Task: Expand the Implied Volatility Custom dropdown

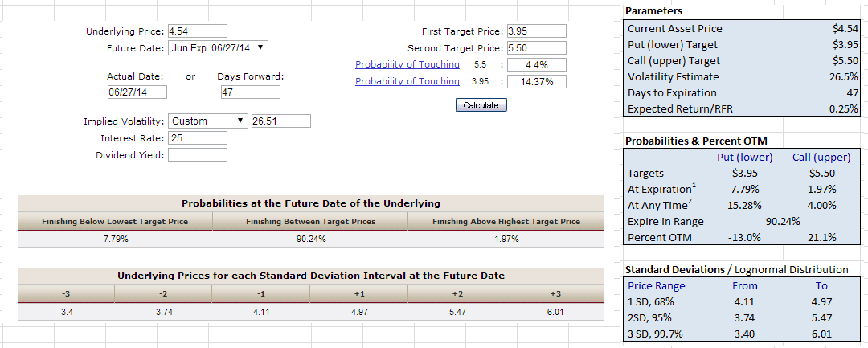Action: 207,121
